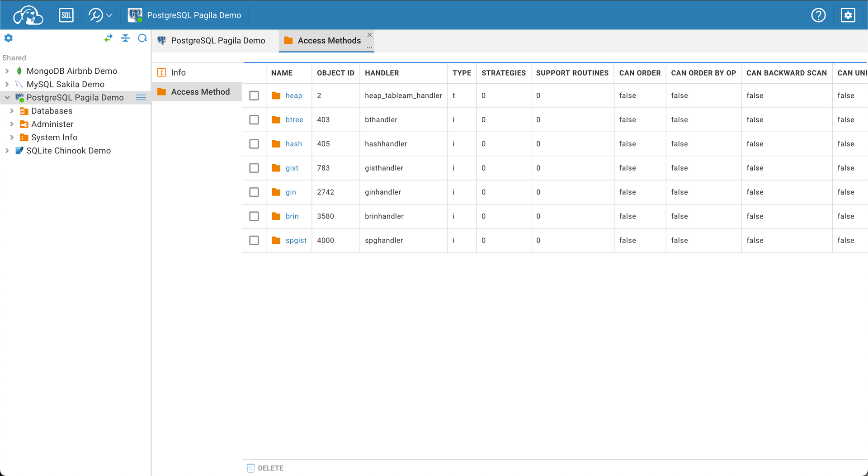Screen dimensions: 868x476
Task: Expand the Databases folder
Action: 13,111
